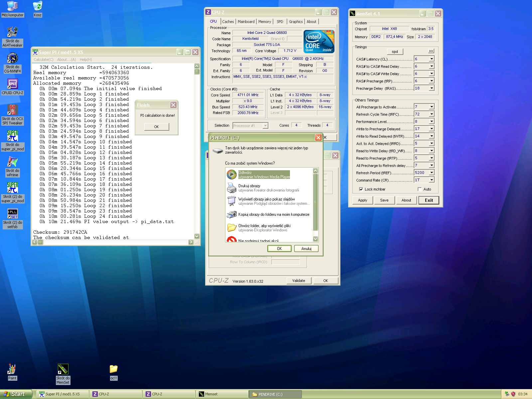Click OK in the Finish dialog

point(156,127)
